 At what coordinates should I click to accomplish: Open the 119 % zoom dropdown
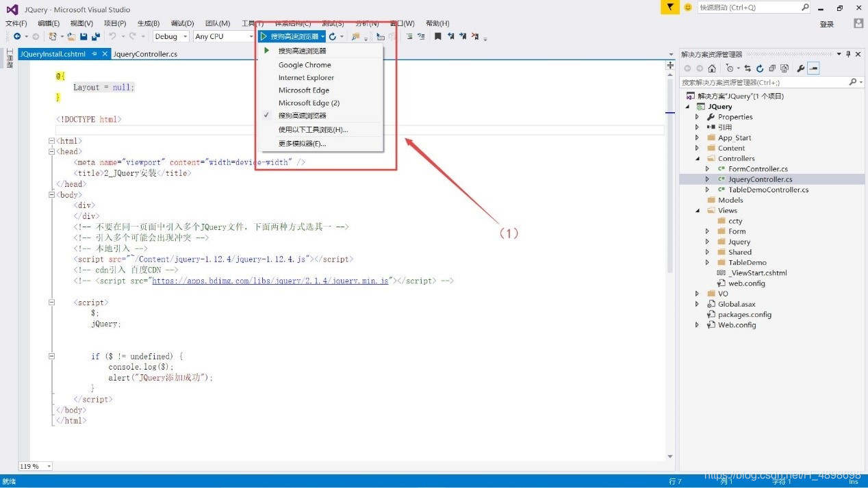click(x=49, y=466)
